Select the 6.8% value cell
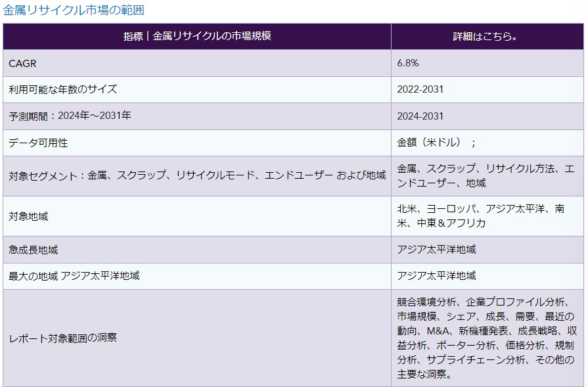Screen dimensions: 588x387 [487, 63]
